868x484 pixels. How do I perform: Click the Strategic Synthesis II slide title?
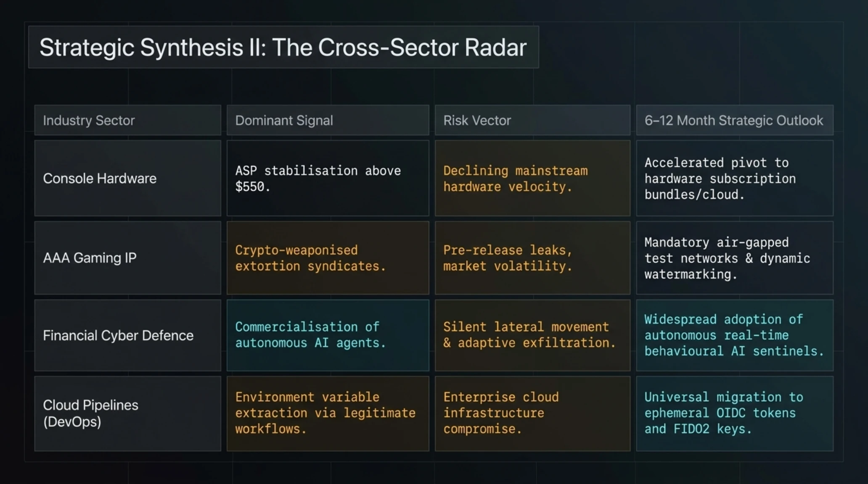point(283,47)
